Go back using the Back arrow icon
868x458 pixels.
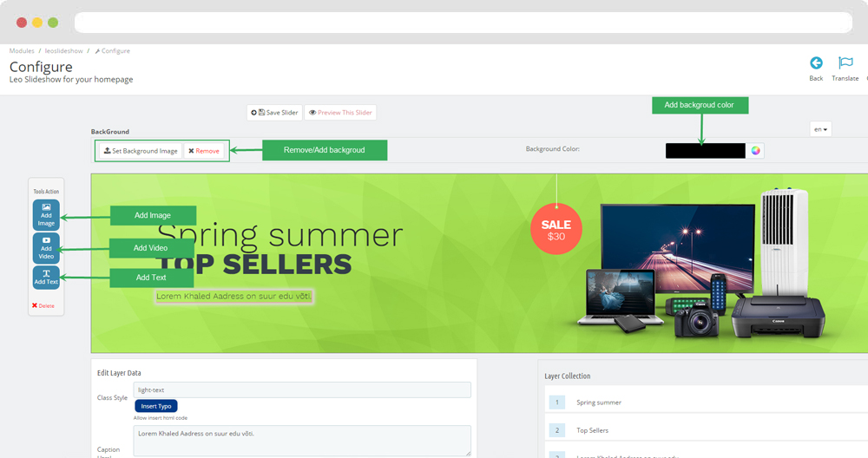tap(816, 63)
